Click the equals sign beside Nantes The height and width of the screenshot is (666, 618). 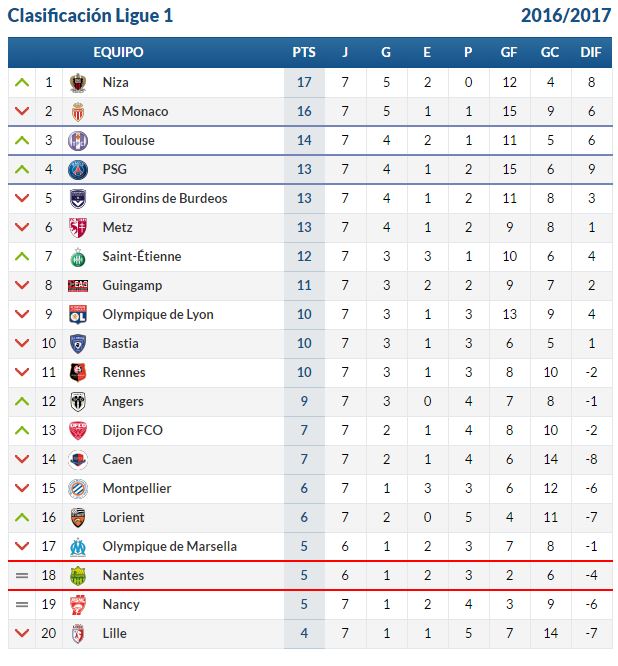pos(22,576)
